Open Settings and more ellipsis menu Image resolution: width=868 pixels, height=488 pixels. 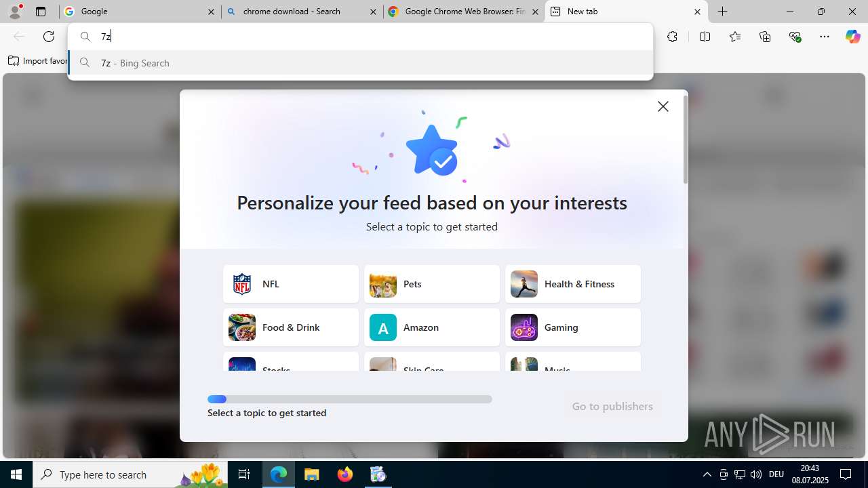pos(825,37)
